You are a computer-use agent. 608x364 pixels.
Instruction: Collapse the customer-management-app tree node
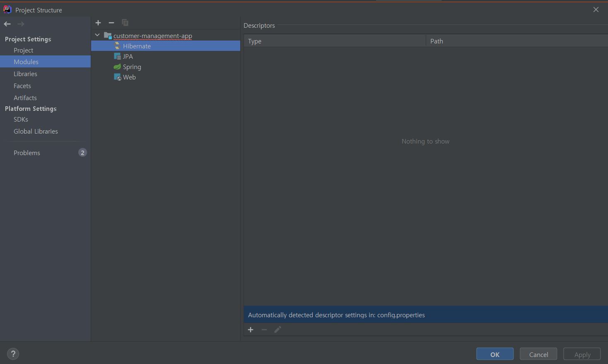tap(97, 36)
